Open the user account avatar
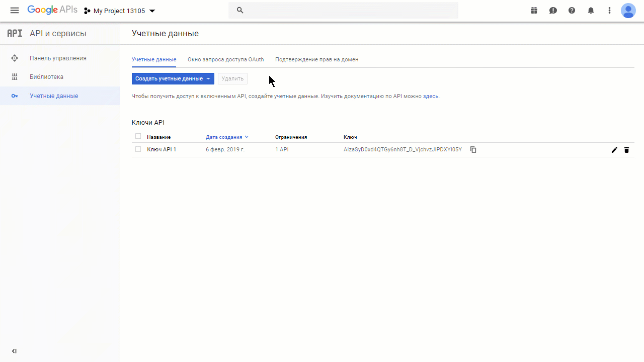 tap(628, 11)
